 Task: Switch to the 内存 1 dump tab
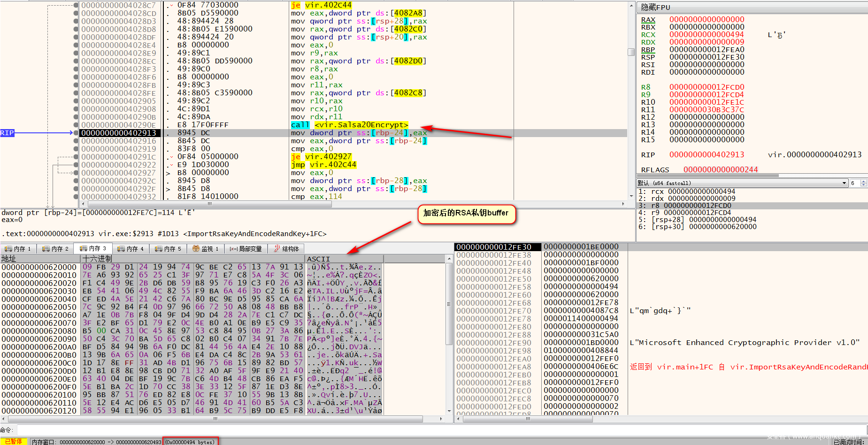[17, 249]
